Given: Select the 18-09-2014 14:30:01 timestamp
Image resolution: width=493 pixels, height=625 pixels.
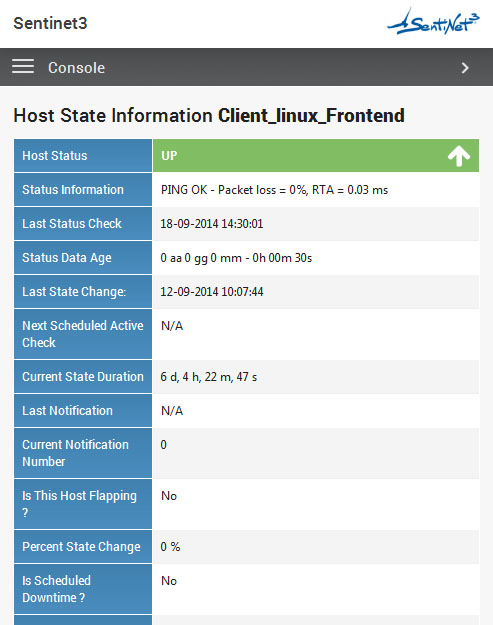Looking at the screenshot, I should click(x=212, y=224).
